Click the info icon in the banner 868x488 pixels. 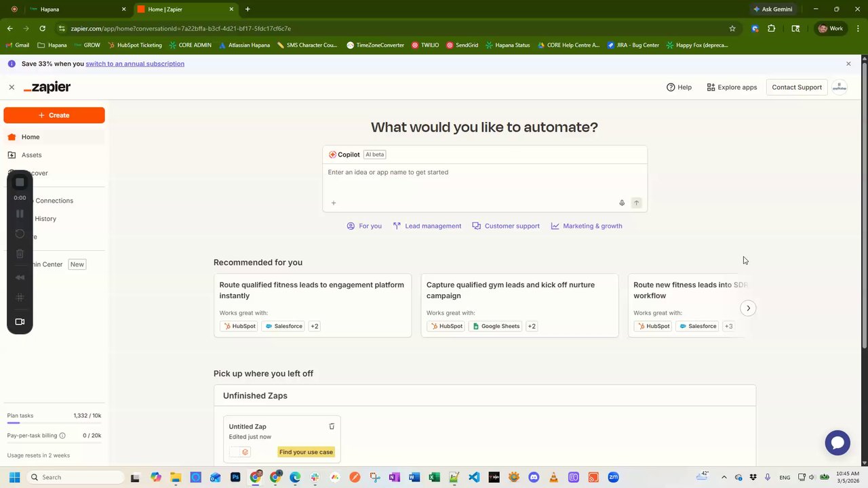(x=12, y=64)
